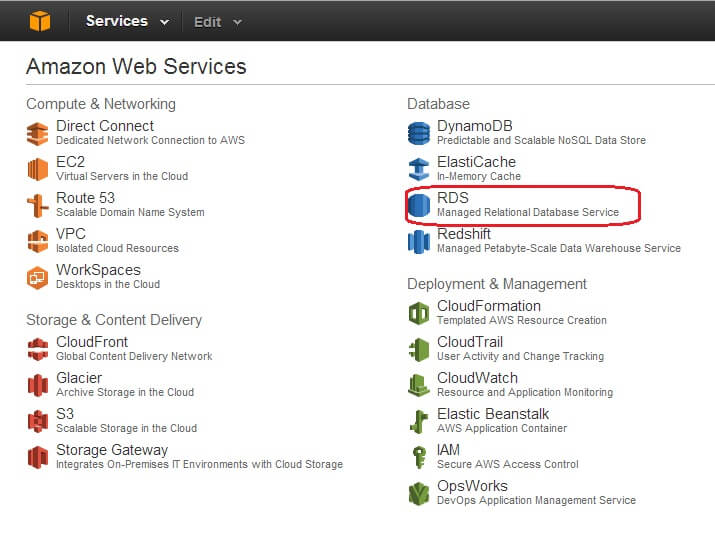Click 'DevOps Application Management Service' description
Viewport: 715px width, 537px height.
point(536,501)
